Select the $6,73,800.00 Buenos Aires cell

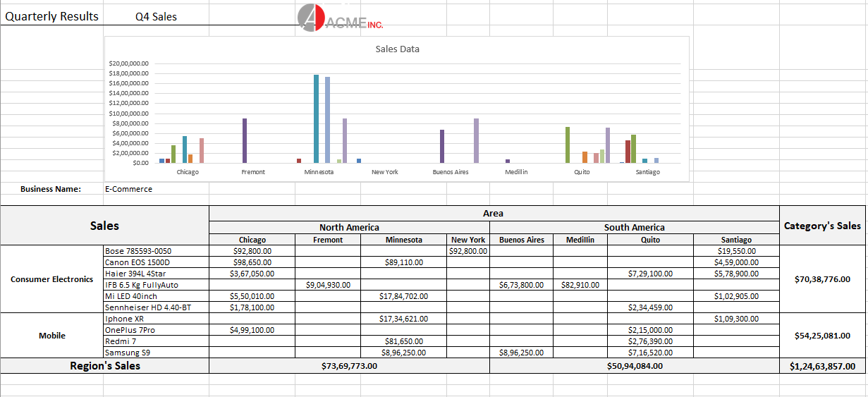tap(522, 285)
